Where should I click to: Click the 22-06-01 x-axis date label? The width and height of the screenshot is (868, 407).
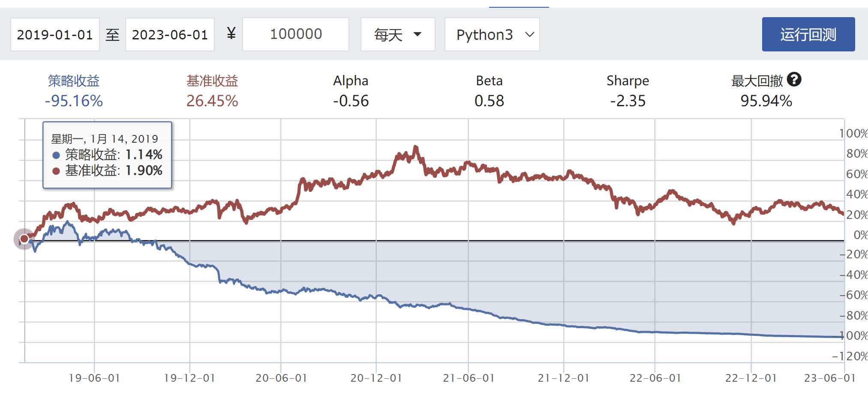(655, 378)
